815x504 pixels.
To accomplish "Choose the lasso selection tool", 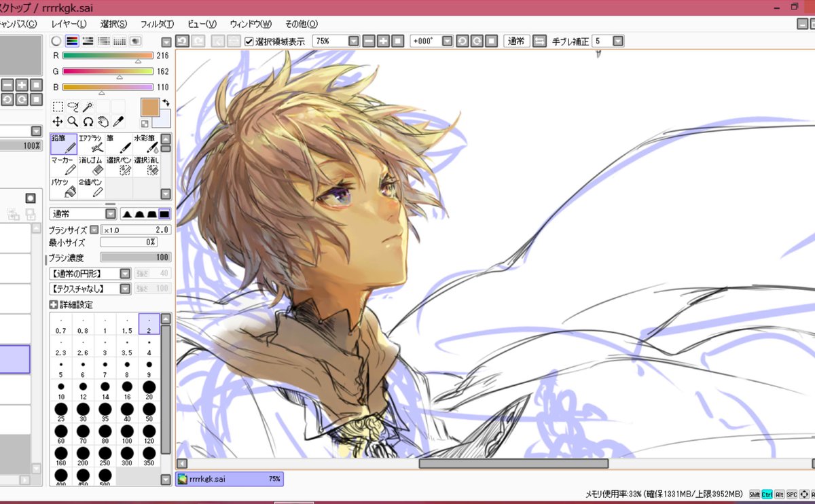I will click(73, 107).
